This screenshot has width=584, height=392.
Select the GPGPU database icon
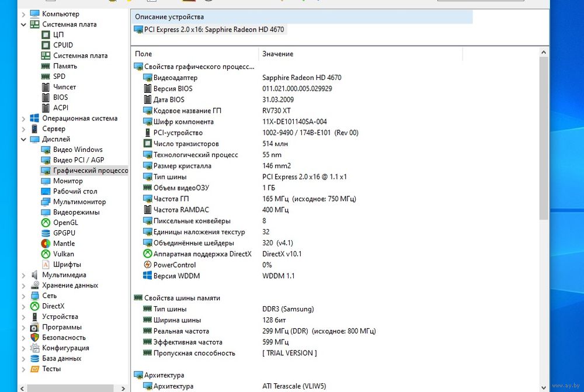point(46,233)
